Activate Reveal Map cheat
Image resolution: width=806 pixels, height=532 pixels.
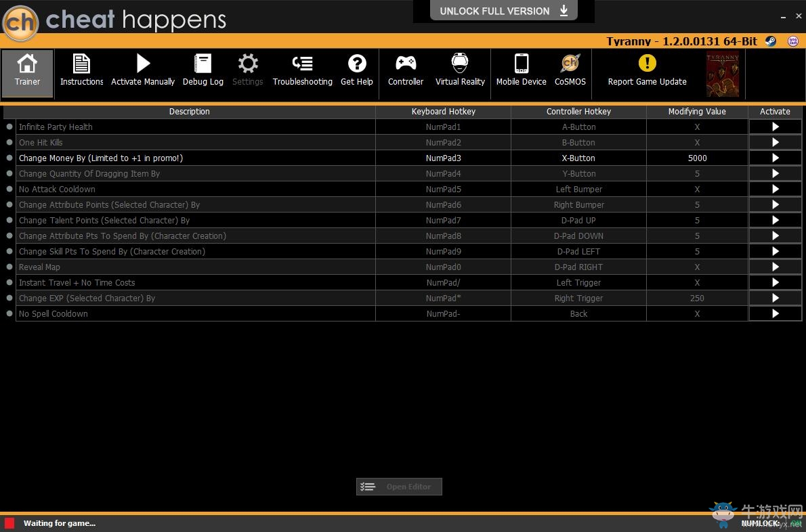775,267
